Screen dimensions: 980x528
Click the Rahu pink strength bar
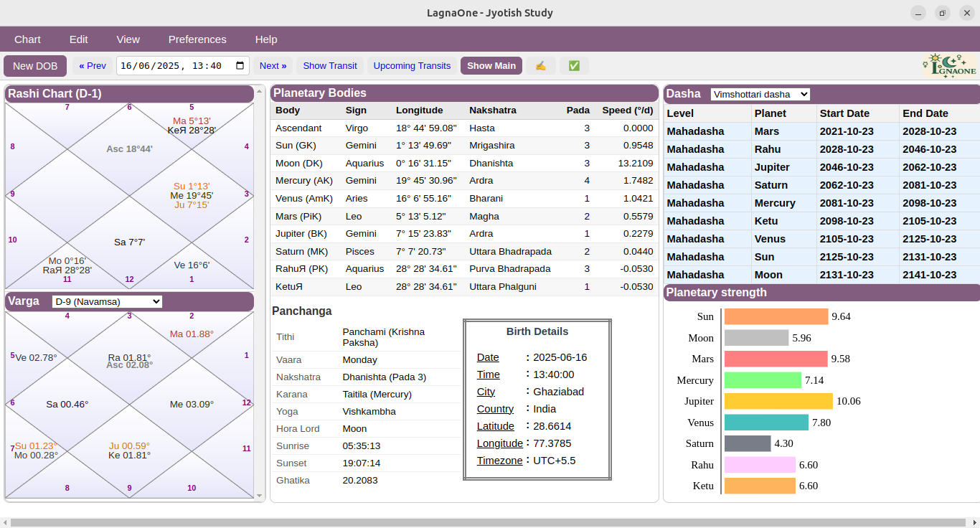pos(760,465)
